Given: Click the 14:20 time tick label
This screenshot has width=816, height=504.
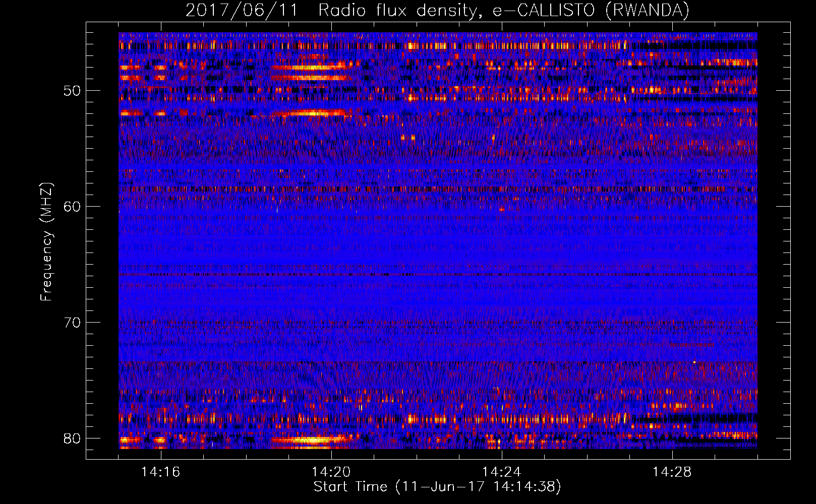Looking at the screenshot, I should 331,472.
